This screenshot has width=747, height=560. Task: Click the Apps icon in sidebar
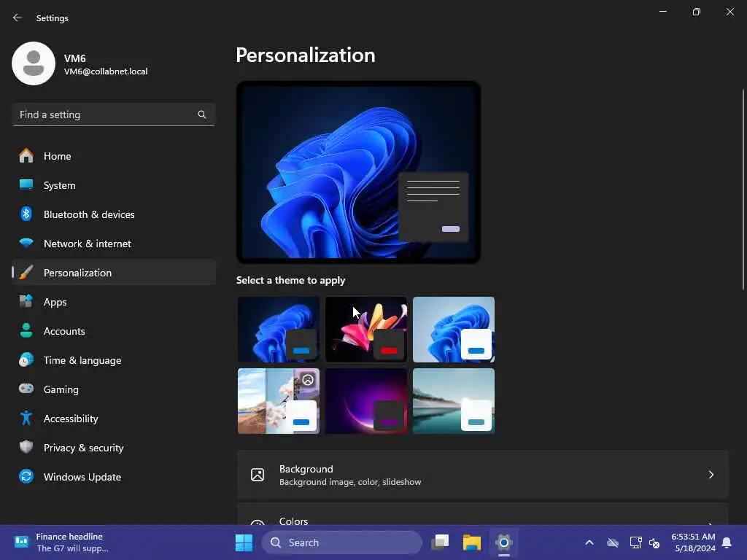tap(26, 301)
